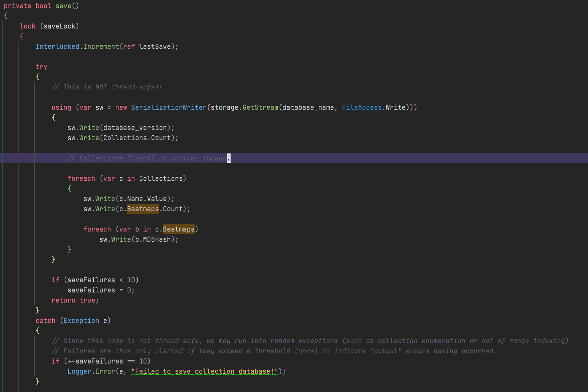The width and height of the screenshot is (588, 392).
Task: Click 'database_version' argument
Action: coord(135,128)
